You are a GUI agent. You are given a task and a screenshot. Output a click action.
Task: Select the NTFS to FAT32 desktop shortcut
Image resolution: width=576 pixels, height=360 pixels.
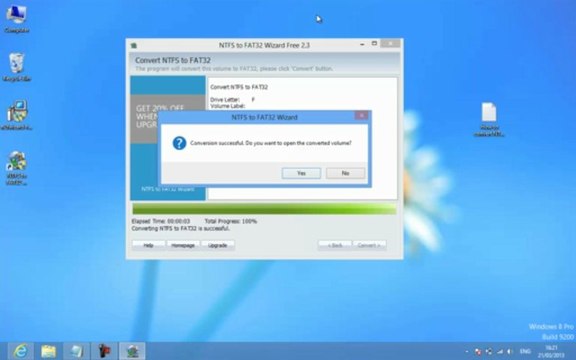pos(17,168)
